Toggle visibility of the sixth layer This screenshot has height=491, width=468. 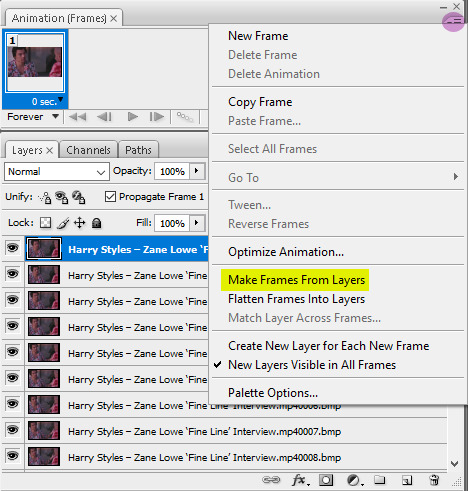click(x=13, y=378)
